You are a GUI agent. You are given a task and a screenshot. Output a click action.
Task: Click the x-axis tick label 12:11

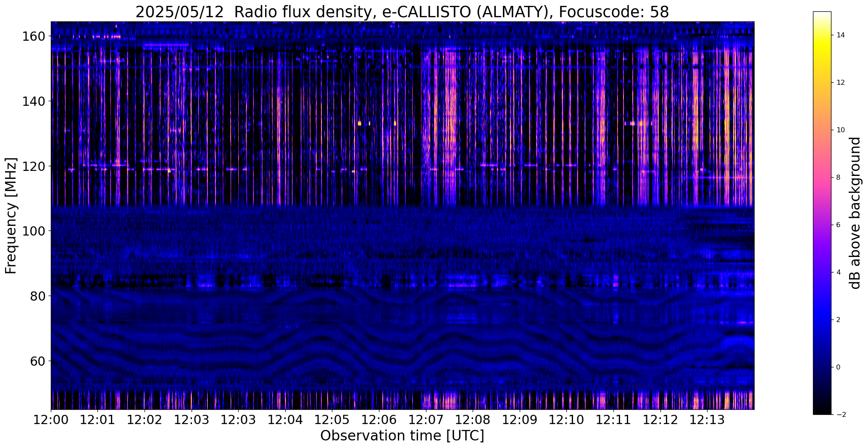613,420
